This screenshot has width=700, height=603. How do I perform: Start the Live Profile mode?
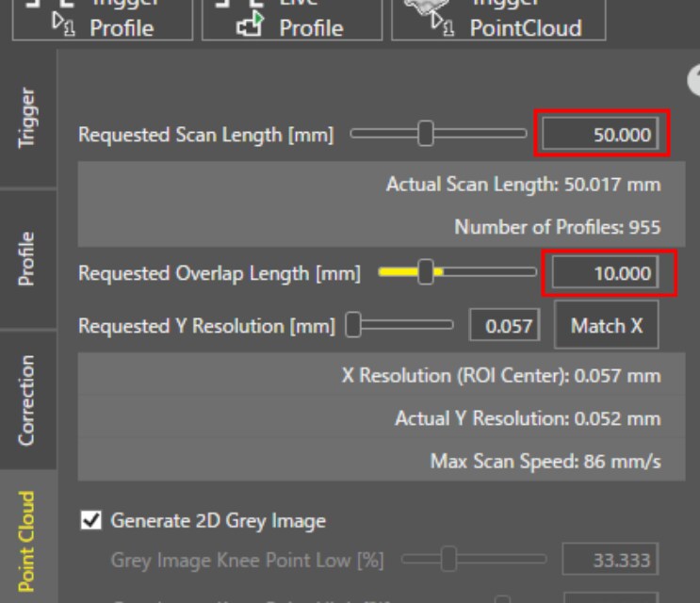tap(292, 19)
